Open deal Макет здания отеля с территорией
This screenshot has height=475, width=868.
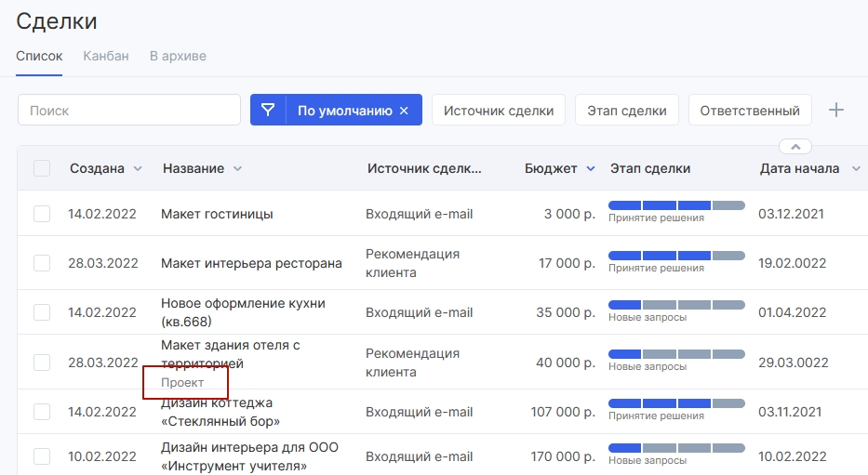(231, 354)
